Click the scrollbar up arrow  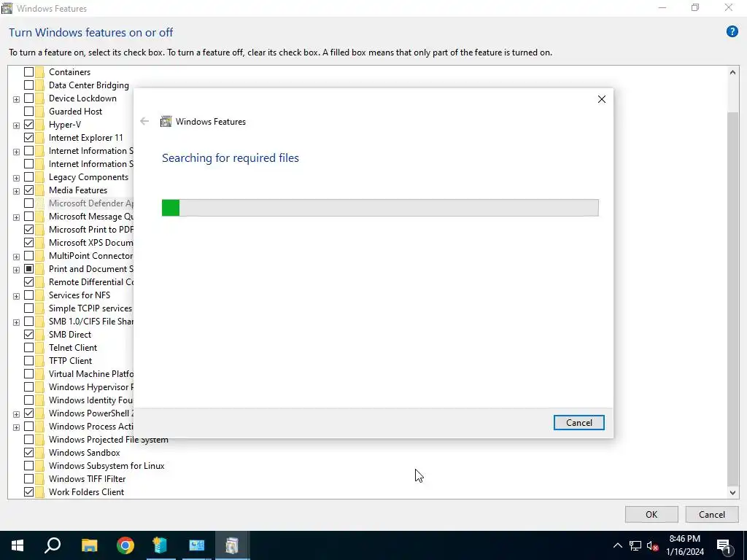point(732,72)
